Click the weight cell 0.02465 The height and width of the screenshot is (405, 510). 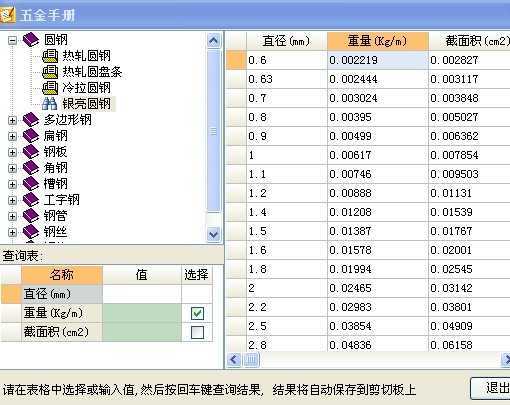coord(378,288)
